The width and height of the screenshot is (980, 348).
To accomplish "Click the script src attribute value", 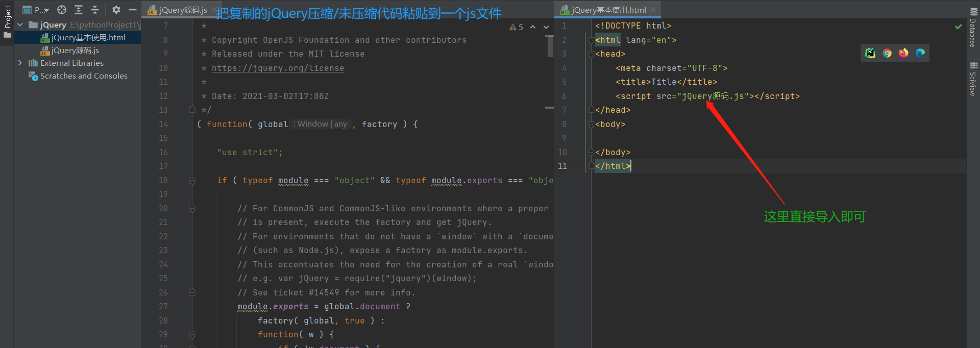I will (713, 96).
